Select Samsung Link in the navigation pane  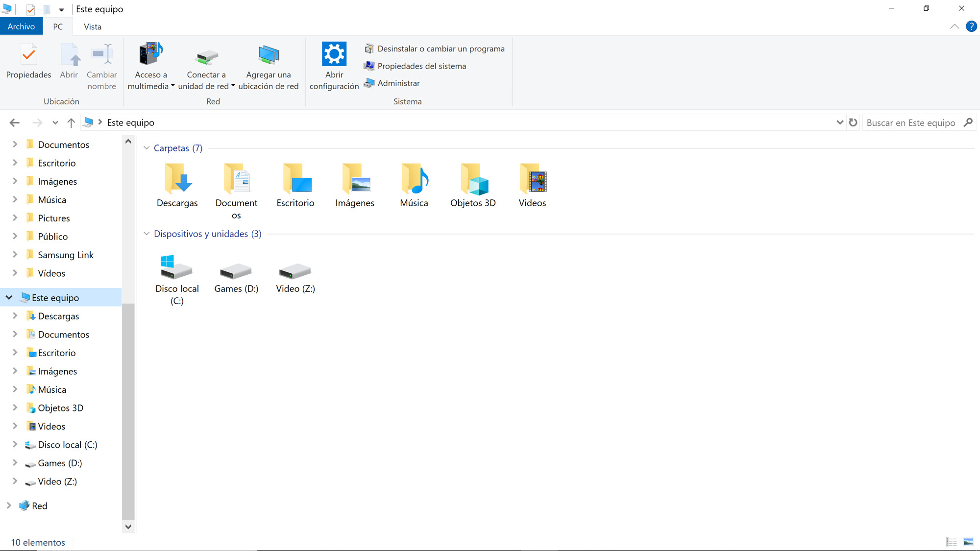coord(66,255)
